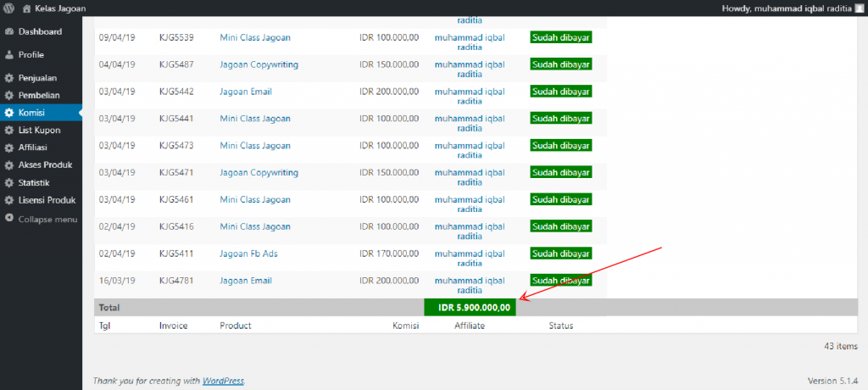Screen dimensions: 868x390
Task: Click the List Kupon gear icon
Action: pyautogui.click(x=8, y=131)
